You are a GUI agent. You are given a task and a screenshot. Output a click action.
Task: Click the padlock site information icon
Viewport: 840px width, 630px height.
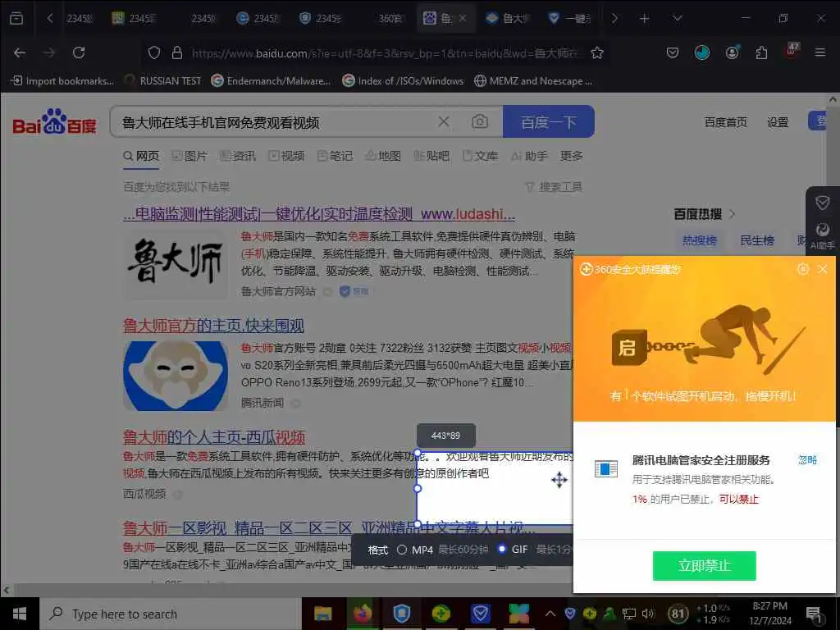[177, 52]
